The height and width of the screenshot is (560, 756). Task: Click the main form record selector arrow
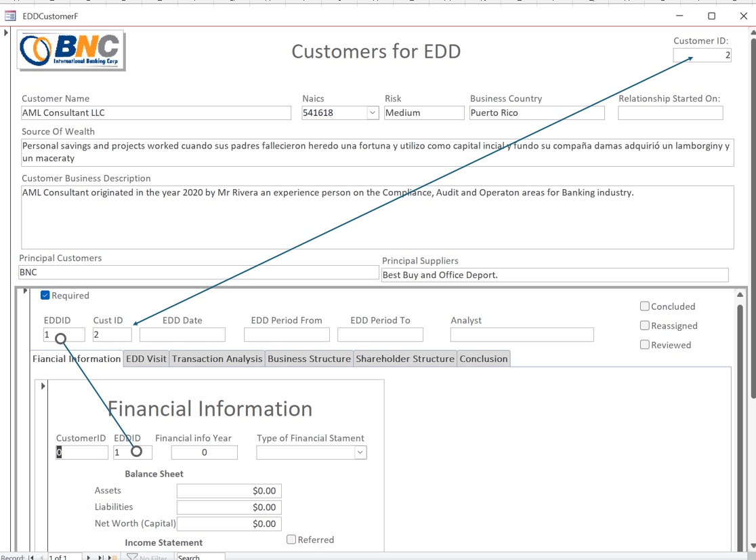(6, 33)
